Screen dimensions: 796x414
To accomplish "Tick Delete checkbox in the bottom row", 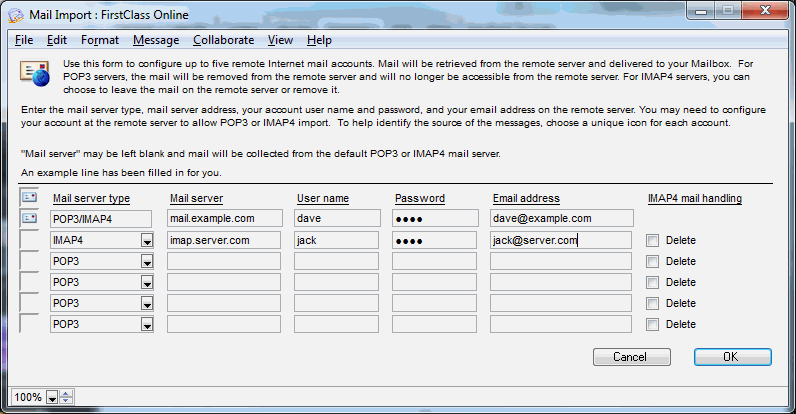I will pyautogui.click(x=653, y=324).
